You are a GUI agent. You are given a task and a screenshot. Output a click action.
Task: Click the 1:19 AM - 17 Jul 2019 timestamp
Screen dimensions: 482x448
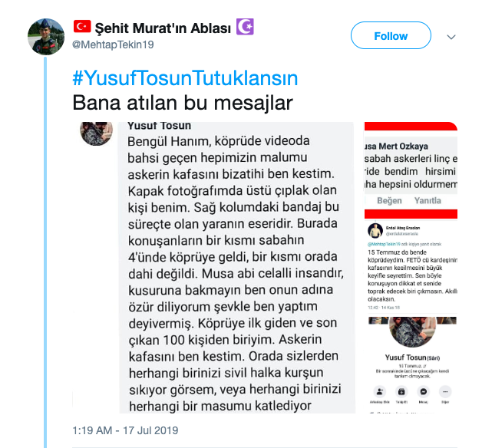(125, 430)
